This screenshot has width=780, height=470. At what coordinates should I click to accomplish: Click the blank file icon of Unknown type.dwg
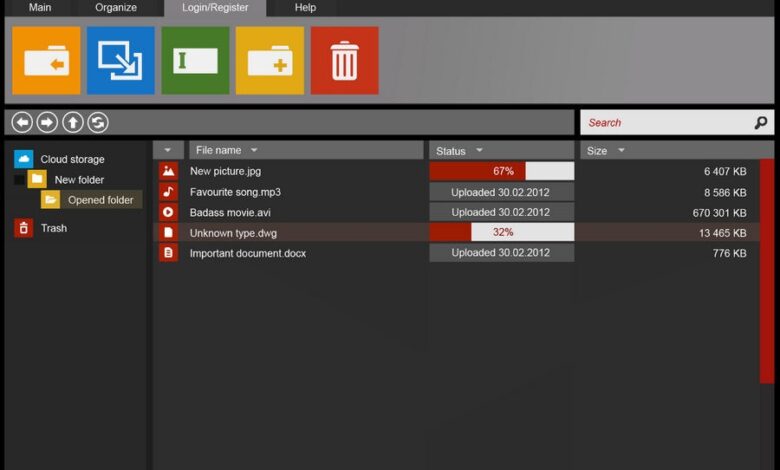coord(168,232)
